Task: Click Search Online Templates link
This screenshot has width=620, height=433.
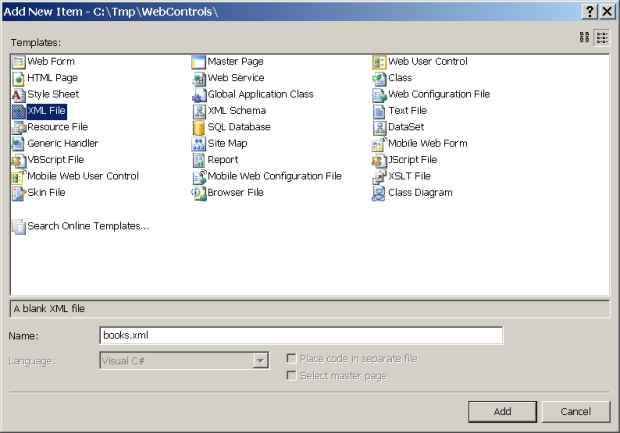Action: [88, 226]
